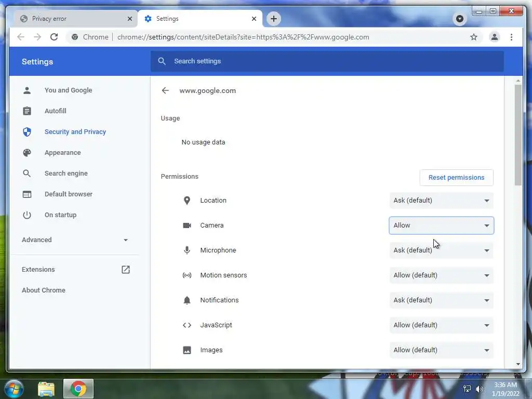
Task: Open File Explorer from the taskbar
Action: pos(46,389)
